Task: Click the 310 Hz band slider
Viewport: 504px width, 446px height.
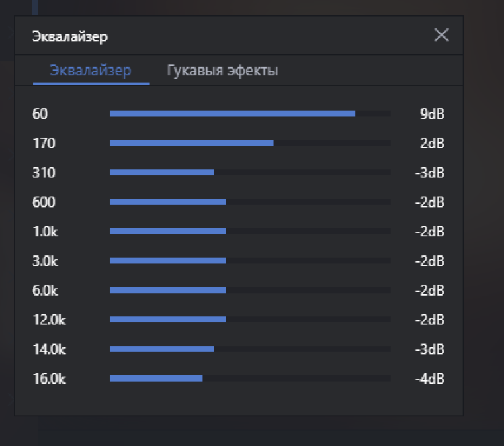Action: (250, 173)
